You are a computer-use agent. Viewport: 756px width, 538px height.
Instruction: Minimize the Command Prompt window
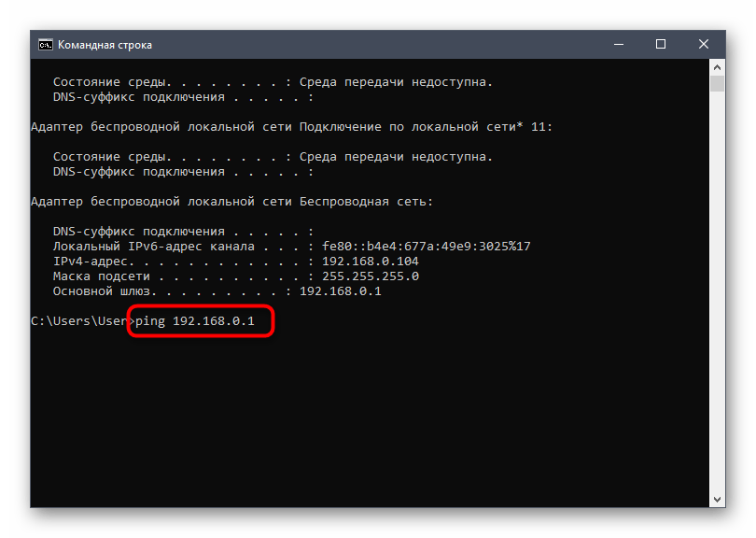[x=618, y=44]
